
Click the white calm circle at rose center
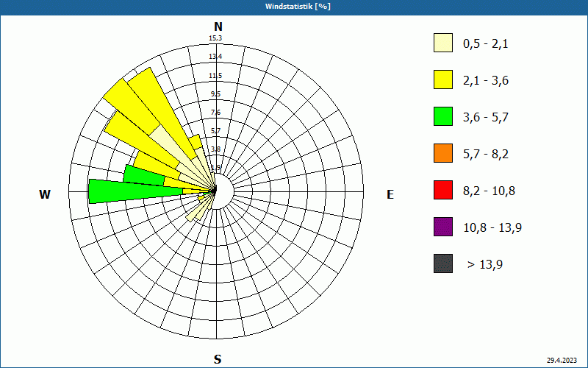(x=224, y=191)
